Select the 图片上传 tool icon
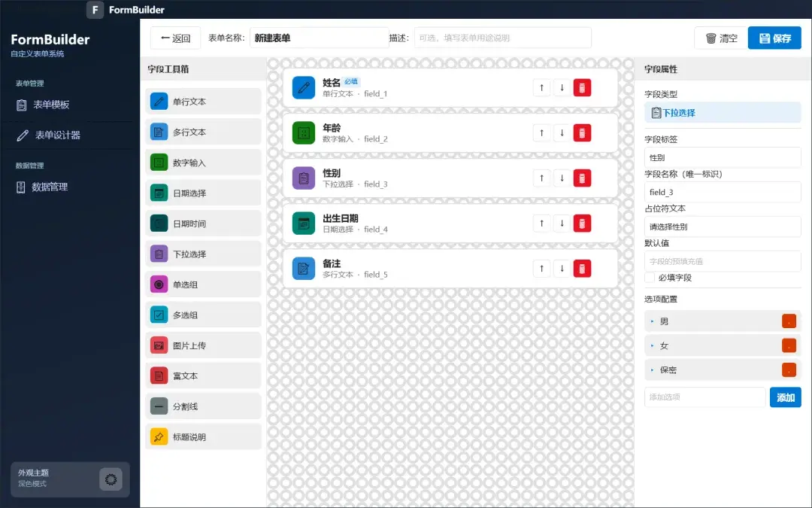This screenshot has width=812, height=508. point(159,345)
